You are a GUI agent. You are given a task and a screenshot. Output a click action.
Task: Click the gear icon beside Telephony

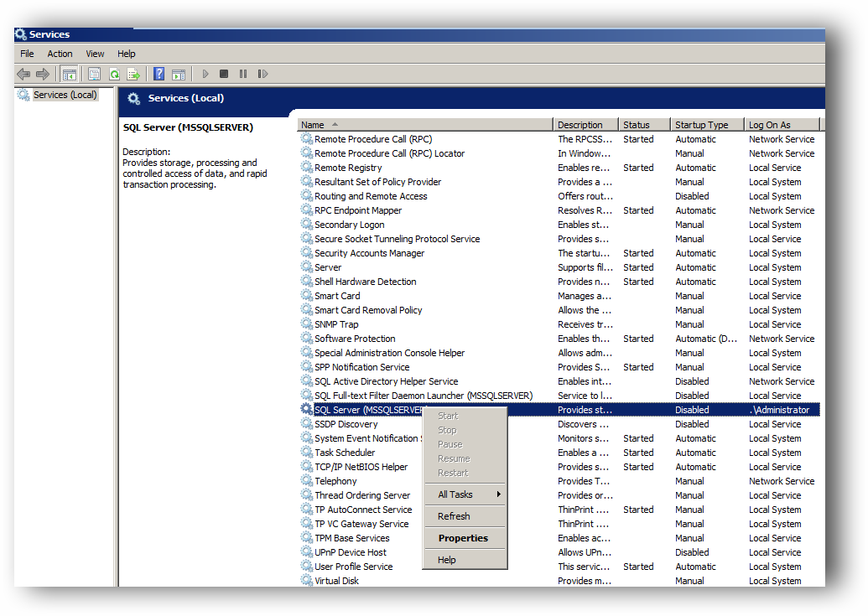[307, 480]
